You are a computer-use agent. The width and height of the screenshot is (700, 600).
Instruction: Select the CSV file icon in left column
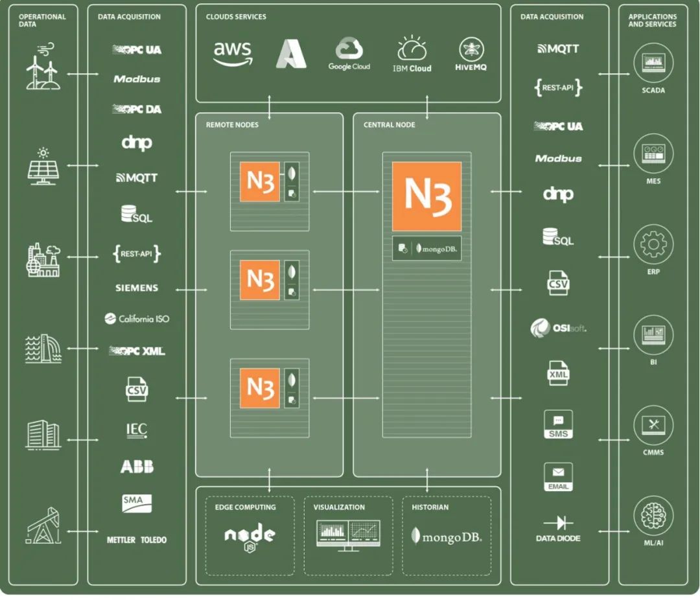[137, 389]
